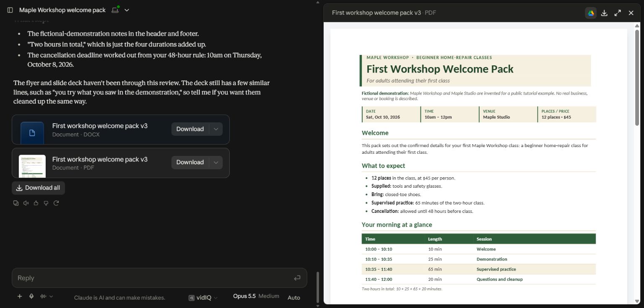Viewport: 644px width, 308px height.
Task: Click 'First Workshop Welcome Pack' PDF title
Action: [x=440, y=69]
